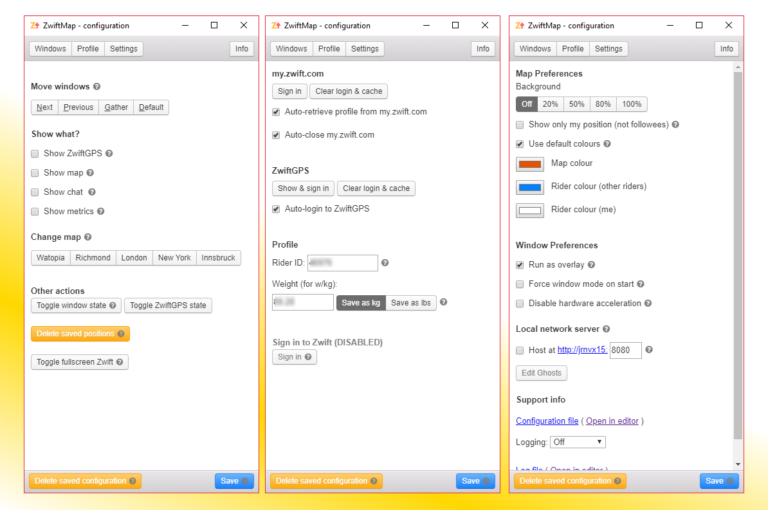
Task: Open Windows tab in left window
Action: pyautogui.click(x=50, y=49)
